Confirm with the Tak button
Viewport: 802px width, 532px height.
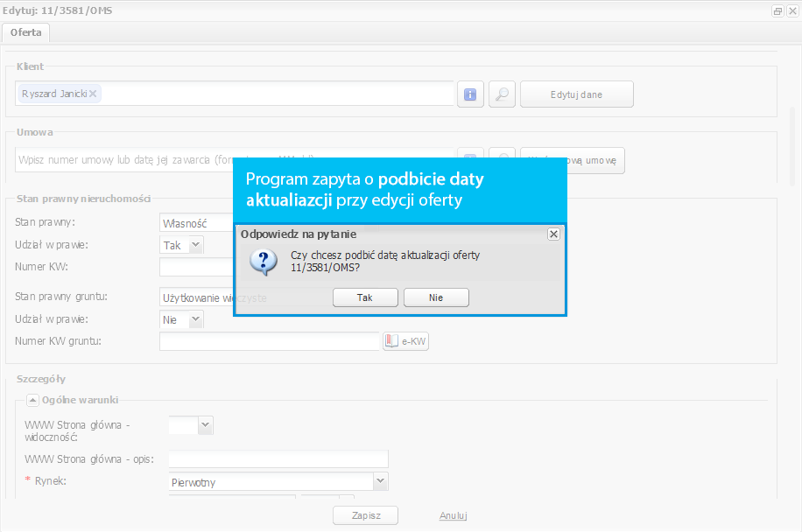click(x=365, y=297)
